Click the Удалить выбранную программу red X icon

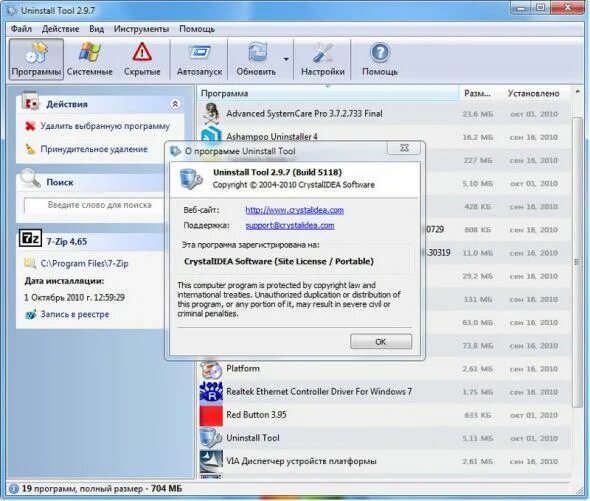[x=30, y=126]
